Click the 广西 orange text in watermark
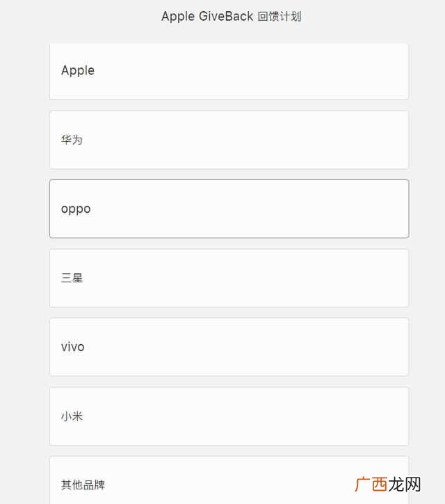 [x=371, y=485]
